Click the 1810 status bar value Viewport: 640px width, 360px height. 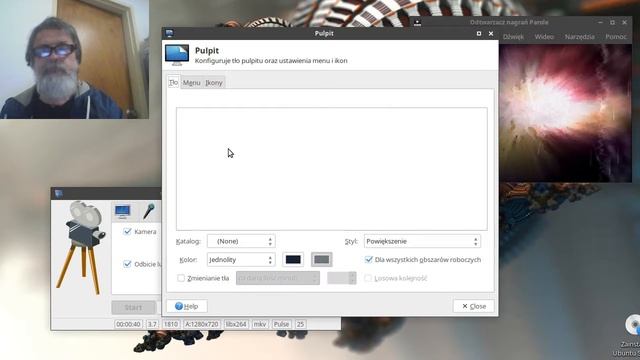tap(171, 324)
